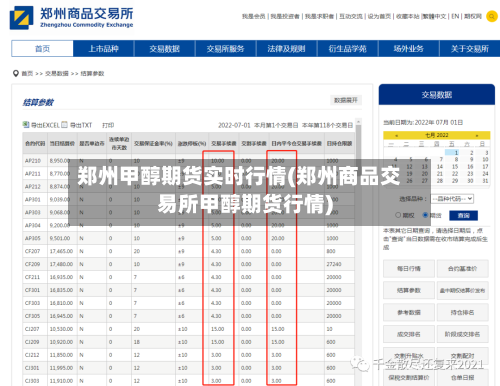
Task: Select July 15 in the calendar
Action: point(455,166)
